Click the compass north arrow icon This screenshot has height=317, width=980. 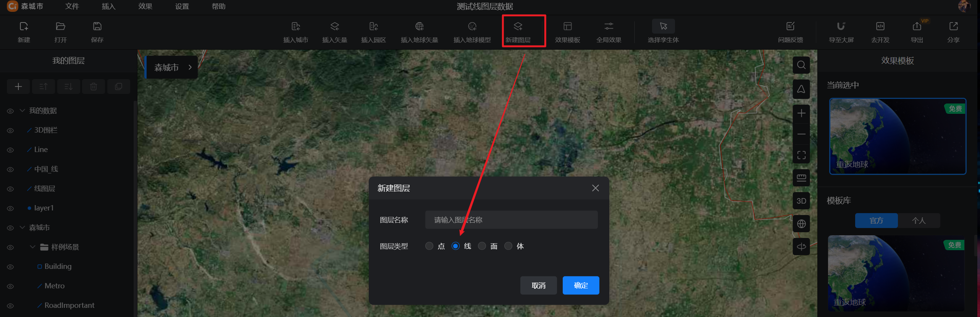point(801,89)
